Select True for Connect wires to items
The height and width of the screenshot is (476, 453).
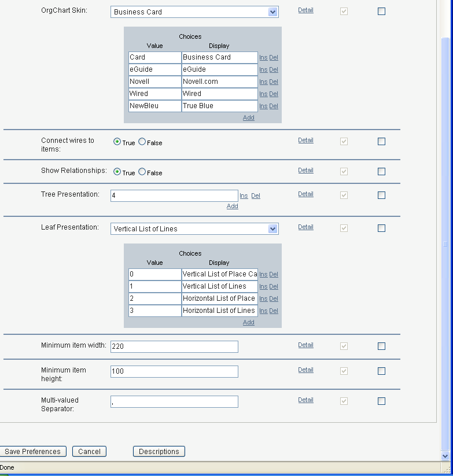117,142
